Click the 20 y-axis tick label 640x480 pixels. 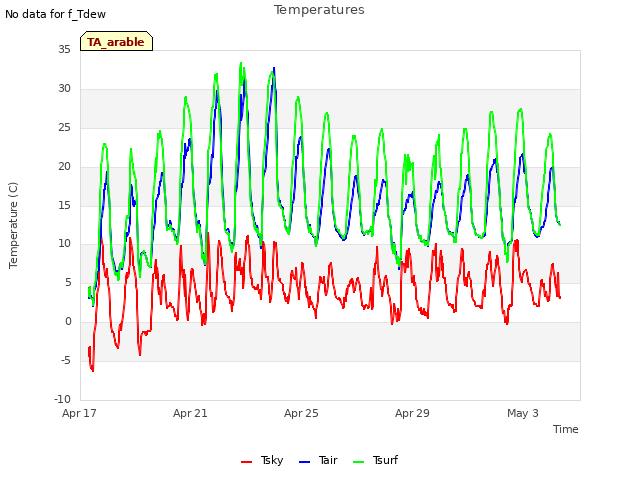[64, 167]
